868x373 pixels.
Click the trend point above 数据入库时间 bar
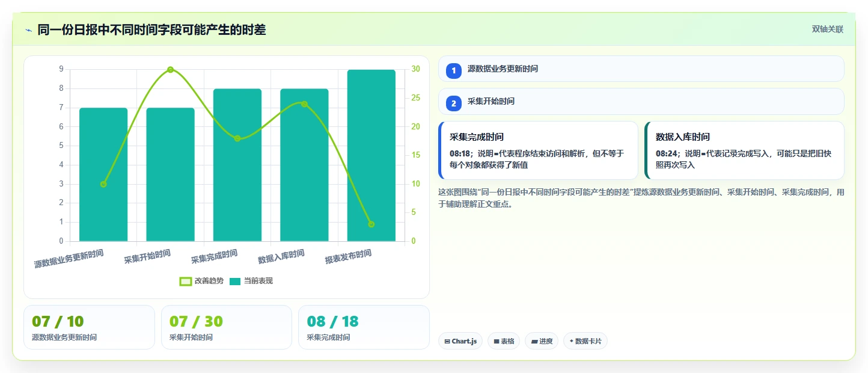pos(304,104)
